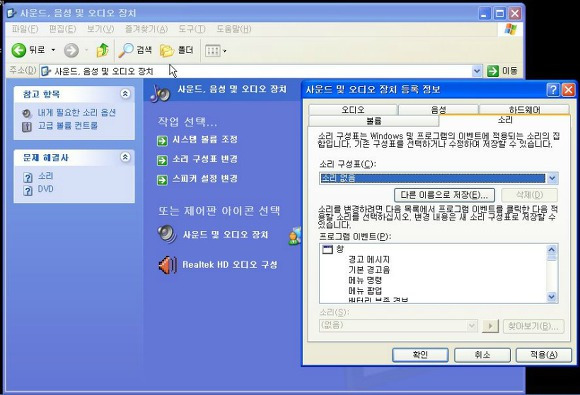Click the dialog's question mark help button

(x=553, y=90)
